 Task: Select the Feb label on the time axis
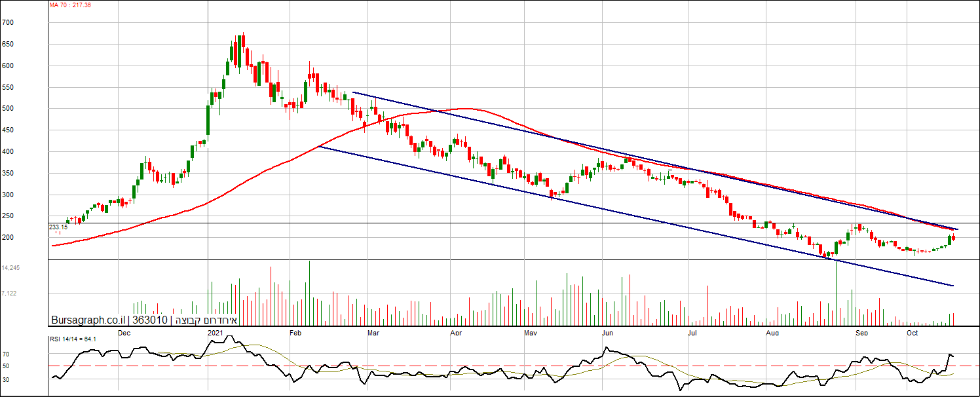(295, 333)
